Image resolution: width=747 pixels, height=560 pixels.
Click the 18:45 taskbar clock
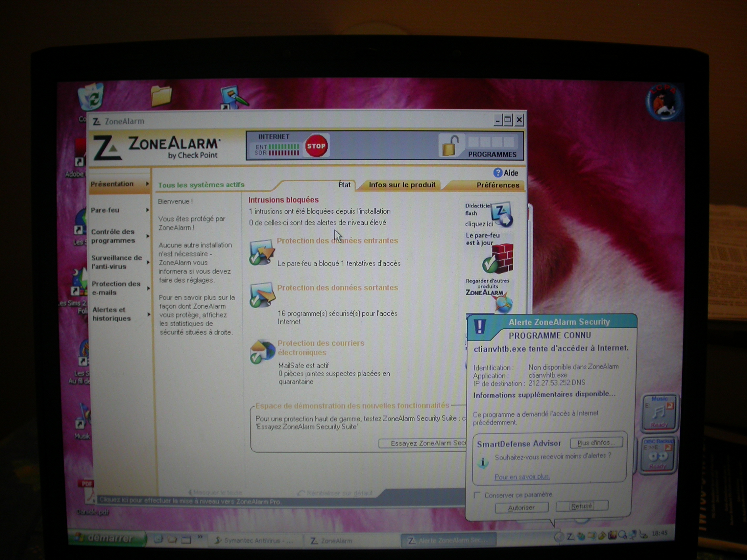pos(660,533)
